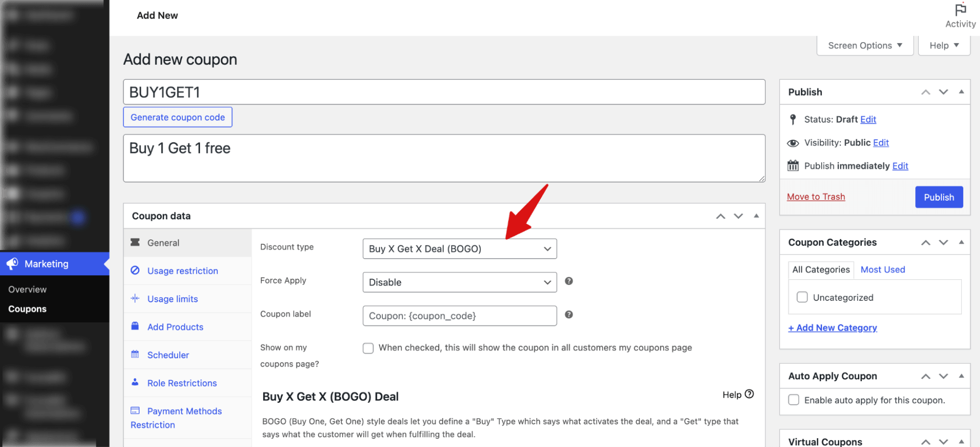Open the Discount type dropdown

click(x=459, y=249)
